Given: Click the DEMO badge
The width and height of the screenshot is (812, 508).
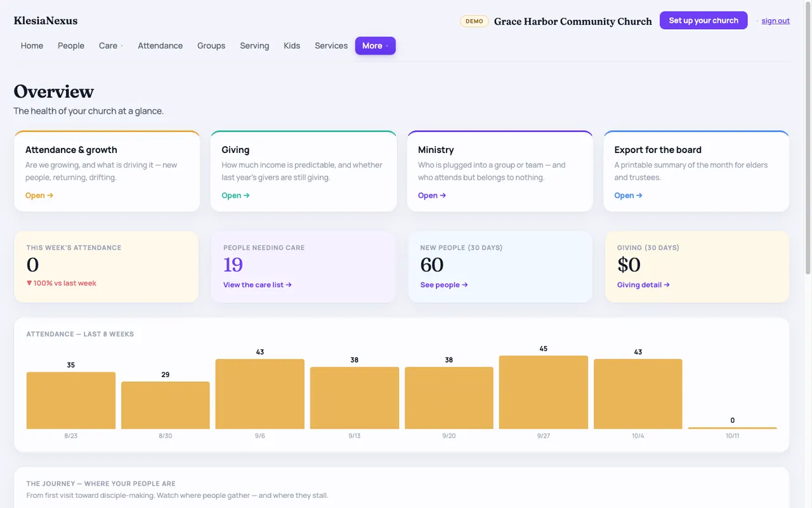Looking at the screenshot, I should (x=475, y=21).
